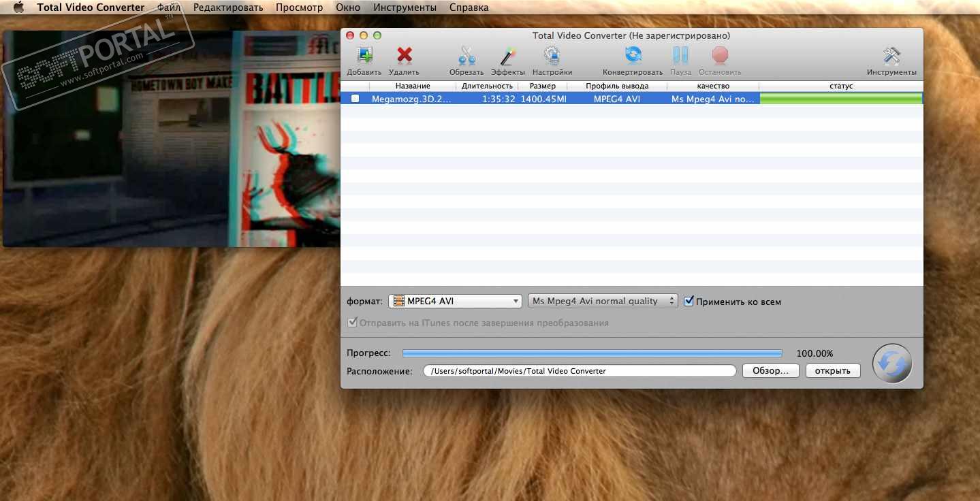Click the blue Прогресс progress bar
The height and width of the screenshot is (501, 980).
tap(592, 353)
